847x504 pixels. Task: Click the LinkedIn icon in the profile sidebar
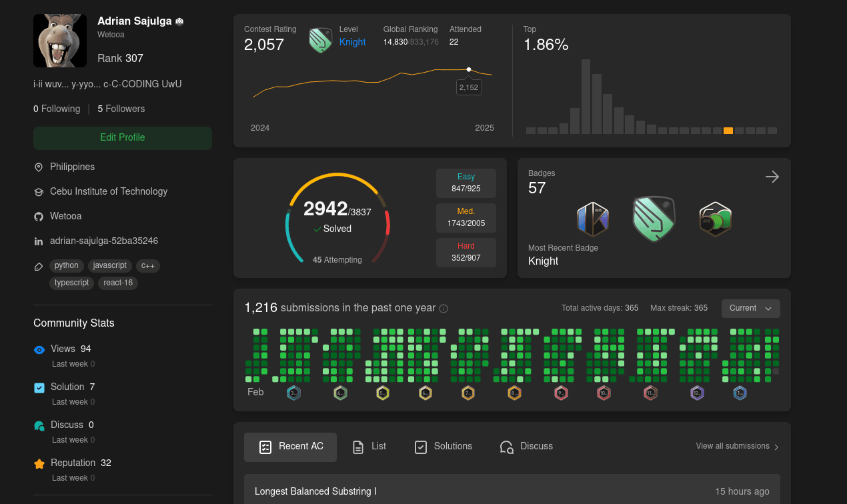(x=39, y=241)
